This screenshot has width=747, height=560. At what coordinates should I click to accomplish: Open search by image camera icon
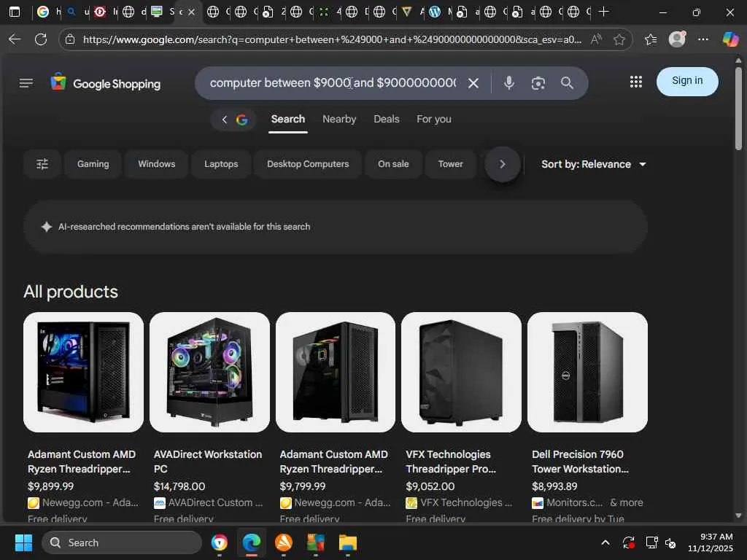coord(538,83)
